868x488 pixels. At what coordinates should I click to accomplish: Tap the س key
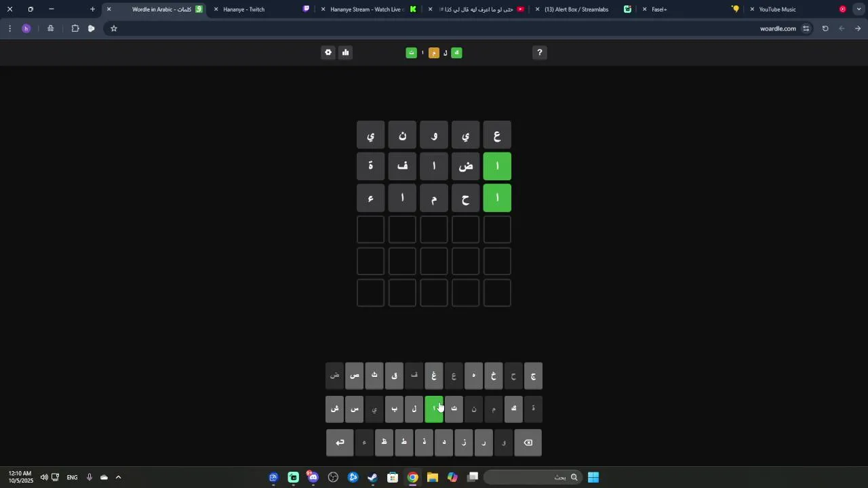355,409
